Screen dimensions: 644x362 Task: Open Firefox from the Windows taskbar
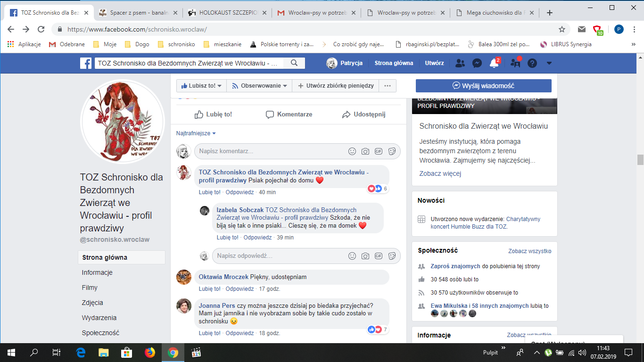point(149,353)
